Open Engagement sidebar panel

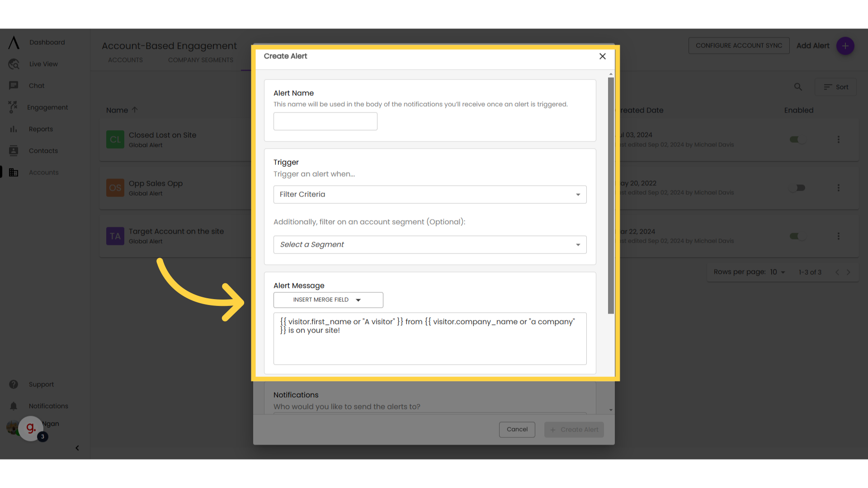(x=47, y=107)
